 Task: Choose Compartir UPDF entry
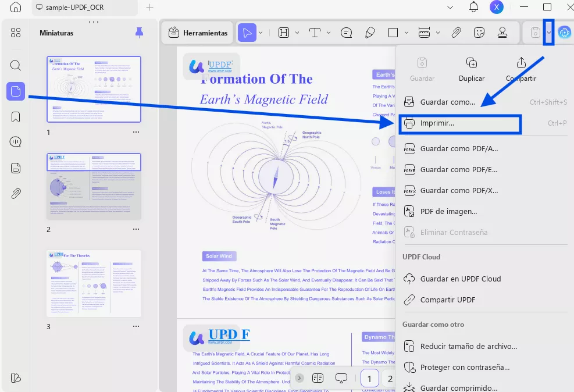click(485, 300)
